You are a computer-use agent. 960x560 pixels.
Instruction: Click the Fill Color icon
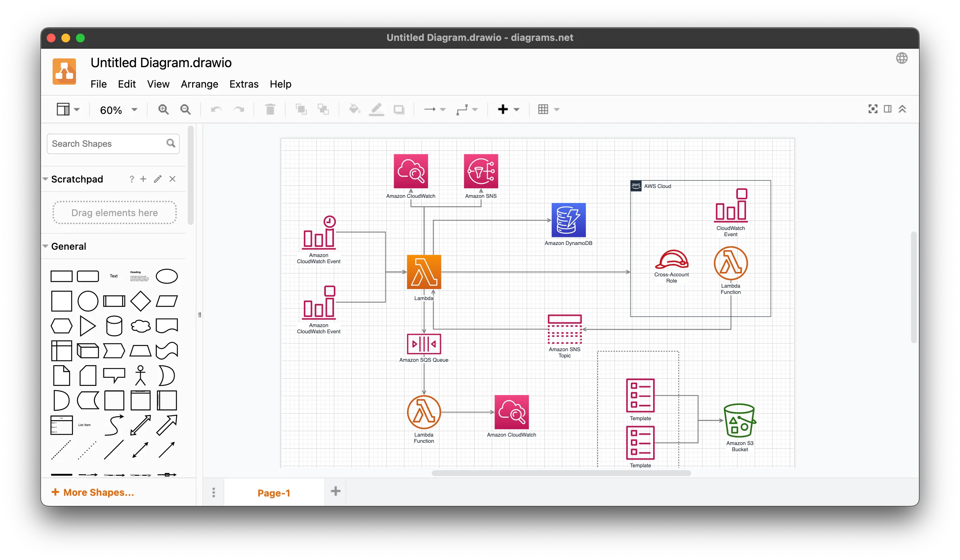(x=354, y=109)
